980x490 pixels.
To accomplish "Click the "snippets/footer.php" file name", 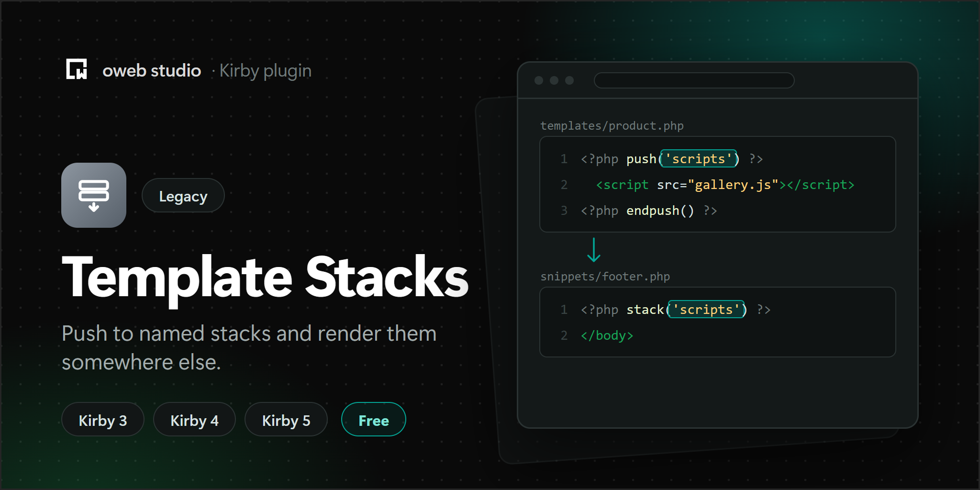I will tap(605, 277).
